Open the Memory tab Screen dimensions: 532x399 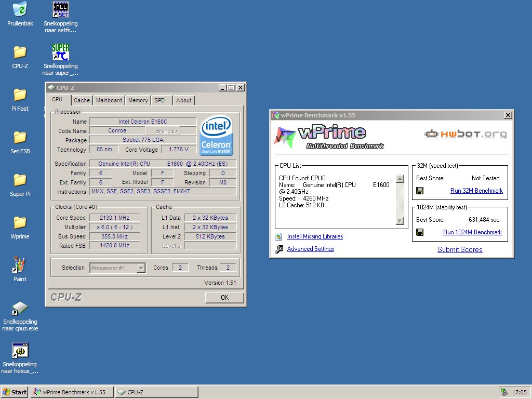[138, 100]
